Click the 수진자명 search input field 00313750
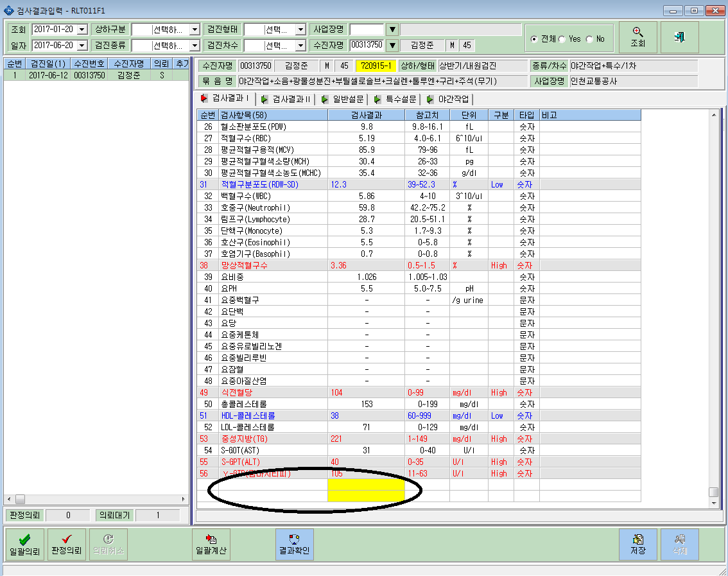Screen dimensions: 728x576 click(x=367, y=45)
